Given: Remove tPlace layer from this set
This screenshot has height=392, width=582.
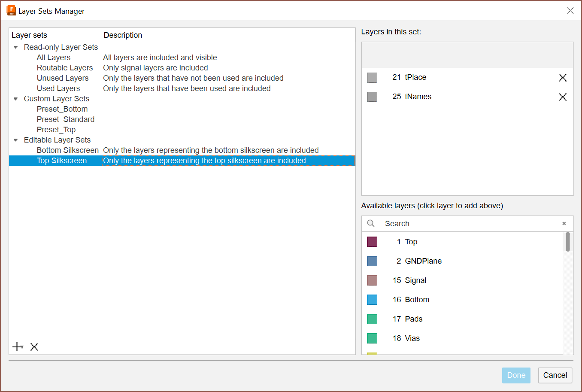Looking at the screenshot, I should 562,78.
